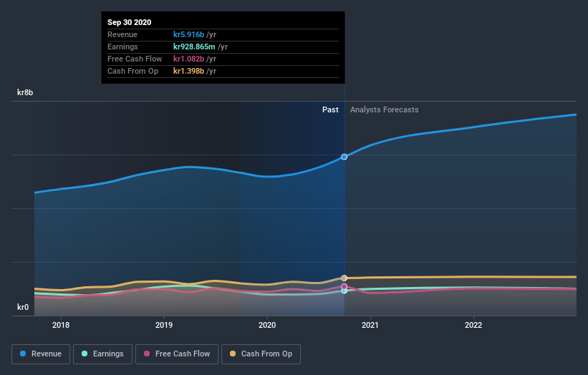Click the Past section label
The height and width of the screenshot is (375, 588).
330,109
